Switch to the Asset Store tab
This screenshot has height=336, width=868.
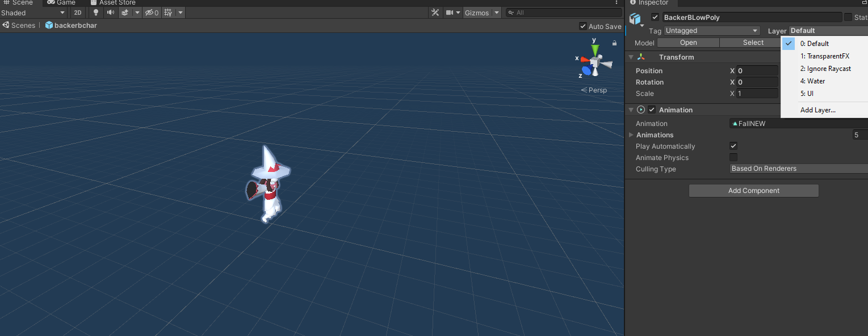(x=113, y=3)
